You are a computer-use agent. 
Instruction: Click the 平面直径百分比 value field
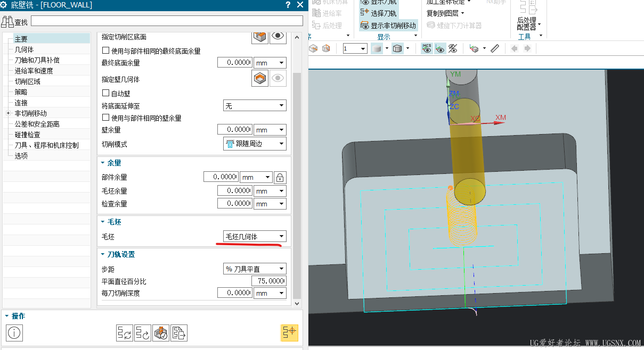coord(268,281)
